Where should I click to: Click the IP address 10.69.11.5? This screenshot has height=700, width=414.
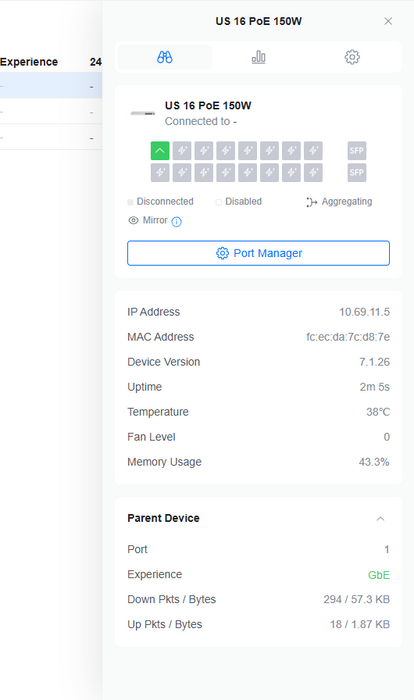coord(364,312)
